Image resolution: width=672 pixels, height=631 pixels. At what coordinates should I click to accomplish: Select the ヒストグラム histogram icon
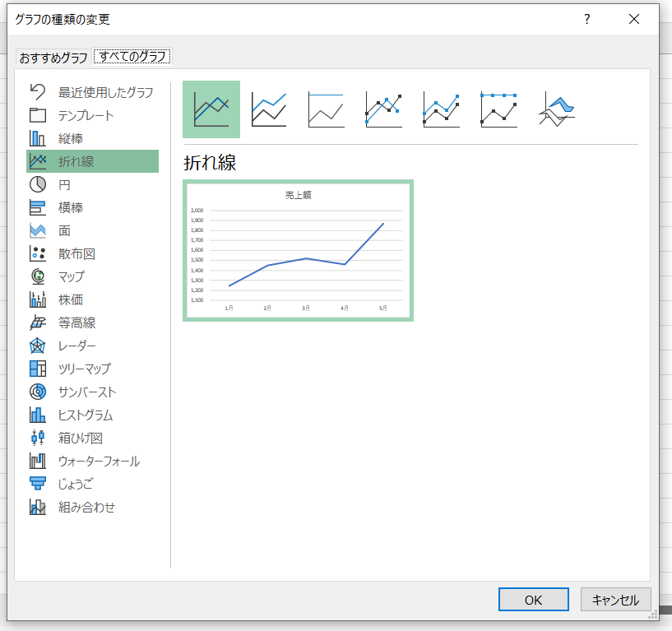[x=38, y=415]
